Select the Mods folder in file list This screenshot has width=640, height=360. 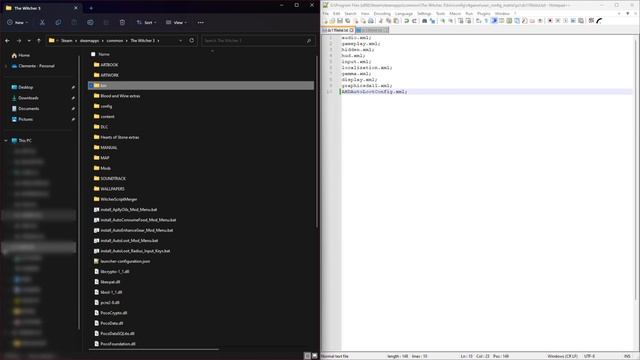coord(105,168)
